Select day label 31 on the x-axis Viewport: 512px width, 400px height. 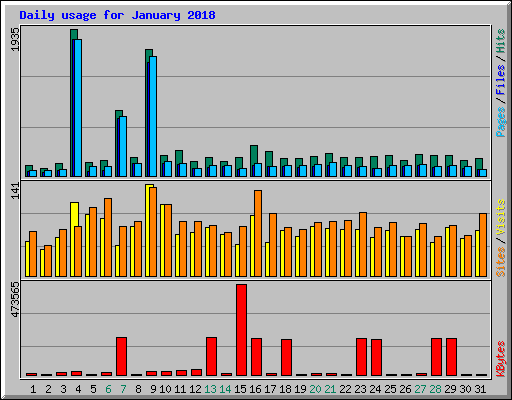(x=480, y=389)
